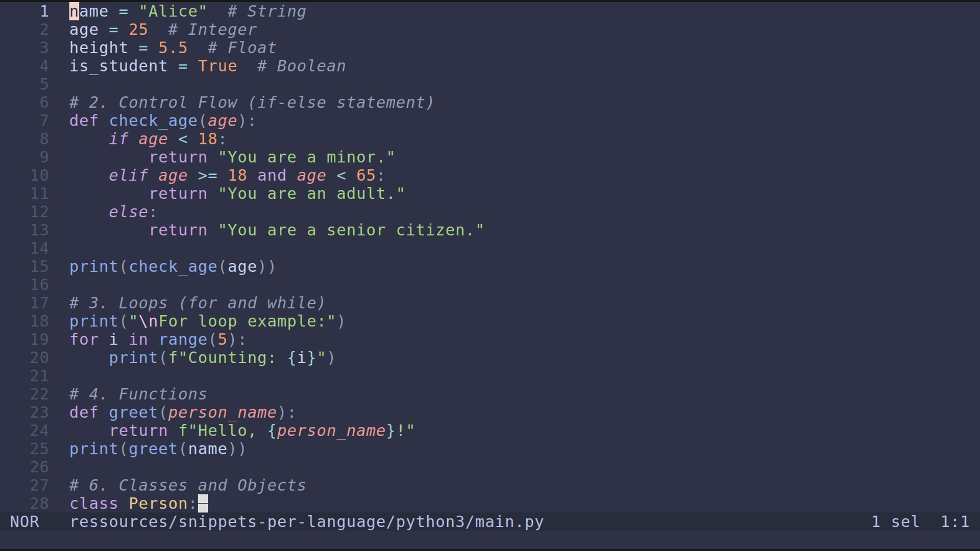Select the function name 'greet' on line 23

pos(133,412)
